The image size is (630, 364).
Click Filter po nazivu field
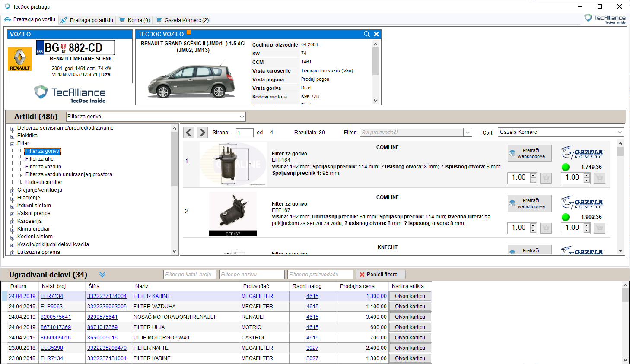coord(252,275)
